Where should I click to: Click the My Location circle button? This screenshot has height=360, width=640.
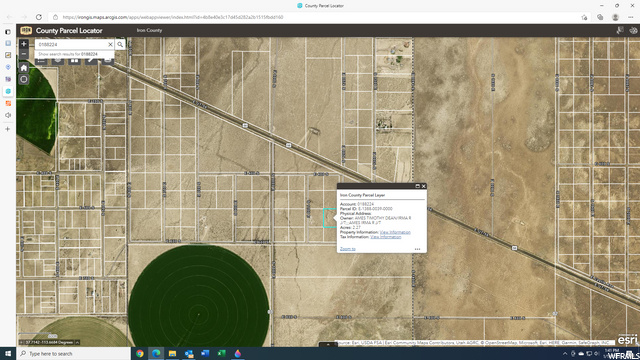(x=24, y=79)
